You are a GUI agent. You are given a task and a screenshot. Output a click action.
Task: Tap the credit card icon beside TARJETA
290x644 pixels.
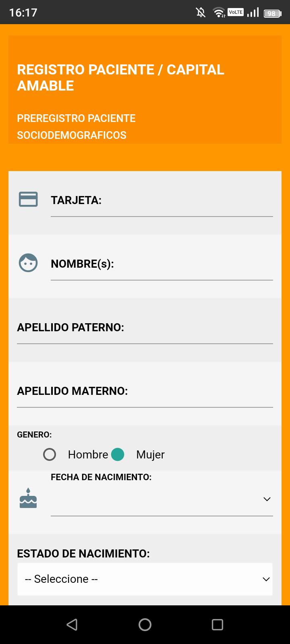coord(28,199)
